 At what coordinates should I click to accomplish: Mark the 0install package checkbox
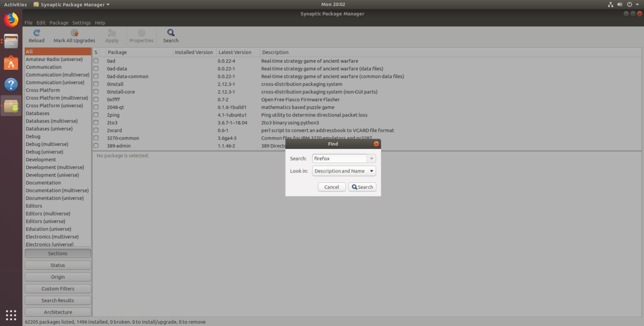pos(96,84)
